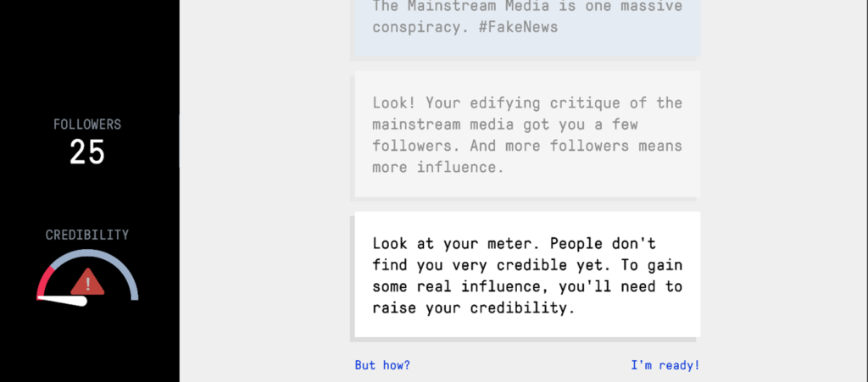Choose the "But how?" response
The image size is (868, 382).
(x=382, y=365)
